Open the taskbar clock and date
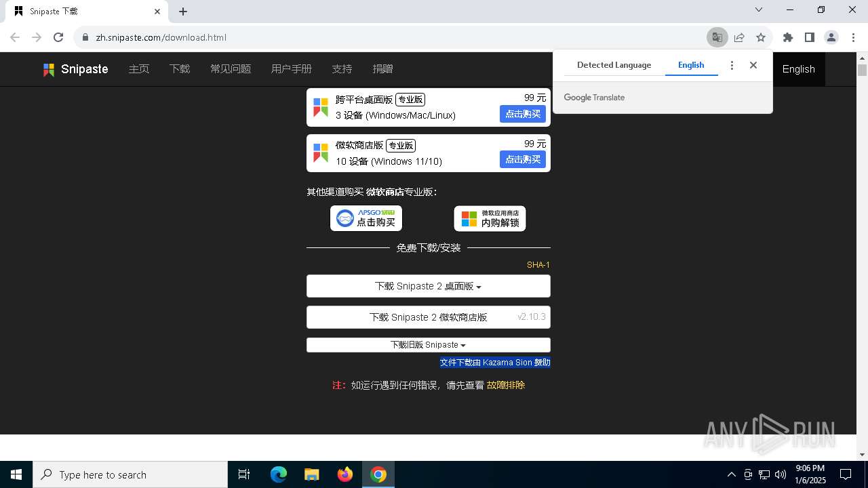 pos(810,474)
